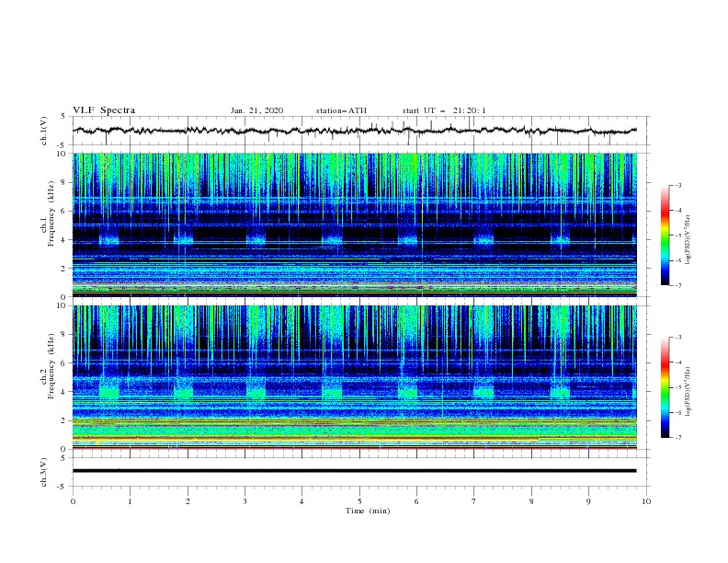
Task: Click the ch.1 "Frequency (kHz)" axis label
Action: 51,213
